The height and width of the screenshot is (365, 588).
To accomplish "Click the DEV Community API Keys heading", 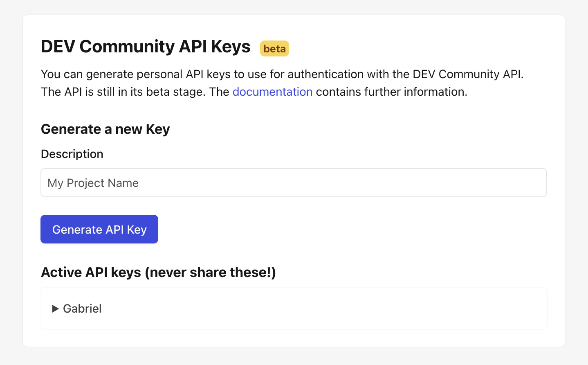I will [145, 46].
